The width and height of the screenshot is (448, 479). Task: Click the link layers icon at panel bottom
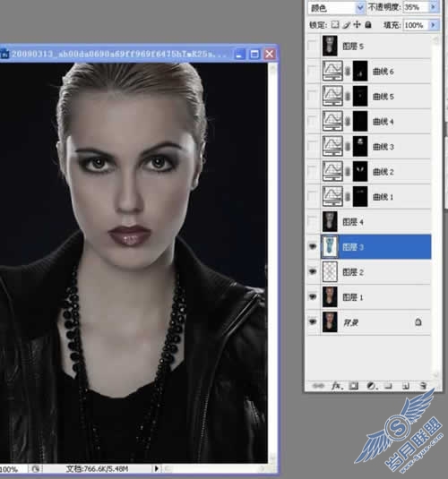click(318, 386)
